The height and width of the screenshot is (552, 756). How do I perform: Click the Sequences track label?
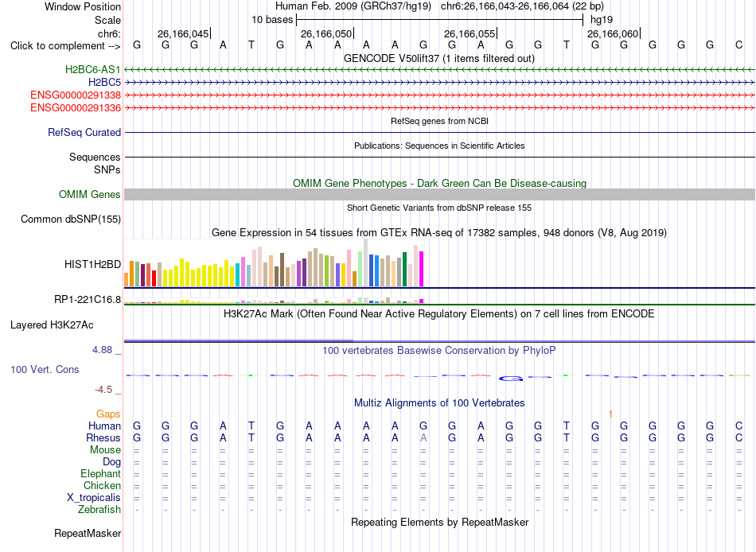(95, 157)
